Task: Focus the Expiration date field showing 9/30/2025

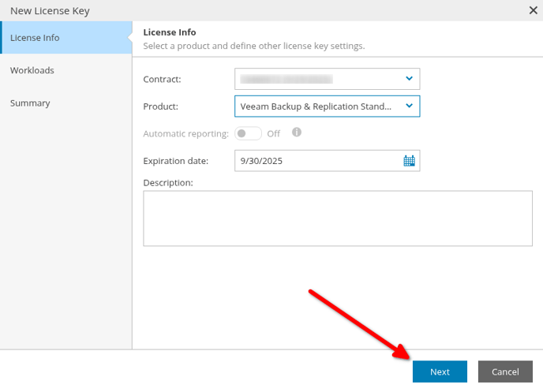Action: point(328,161)
